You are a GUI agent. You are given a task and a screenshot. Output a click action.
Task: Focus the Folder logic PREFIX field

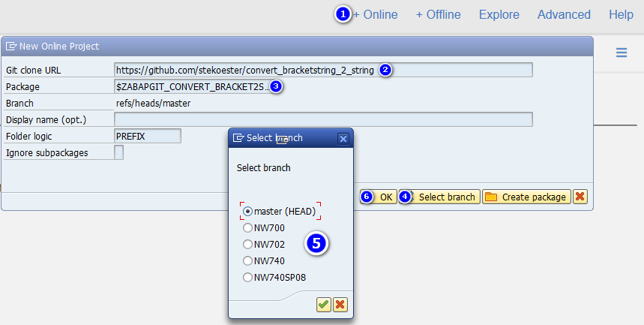pos(148,136)
